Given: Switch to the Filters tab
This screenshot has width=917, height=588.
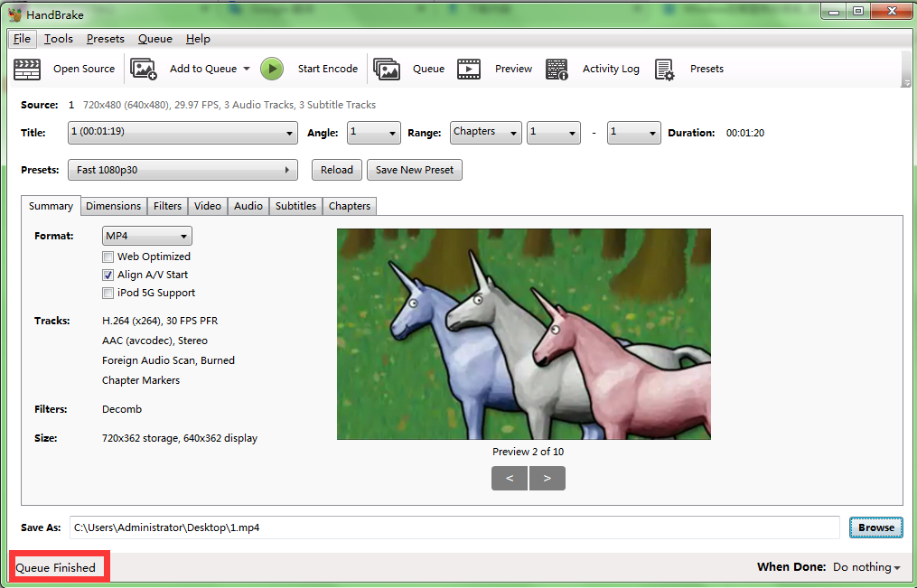Looking at the screenshot, I should point(167,206).
